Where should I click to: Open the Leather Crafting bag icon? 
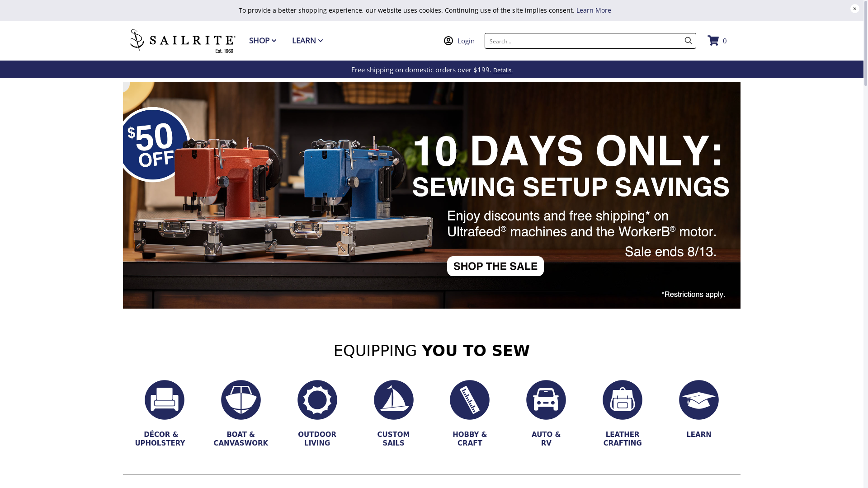(623, 400)
